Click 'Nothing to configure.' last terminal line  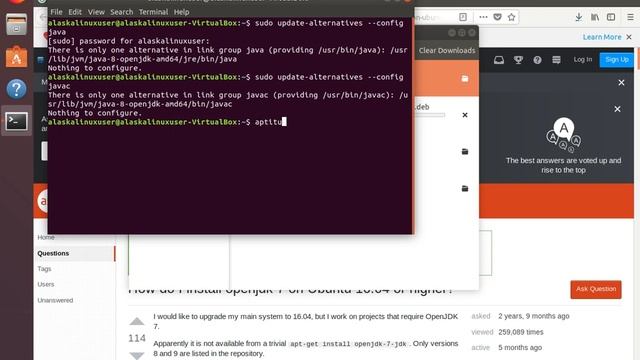95,113
